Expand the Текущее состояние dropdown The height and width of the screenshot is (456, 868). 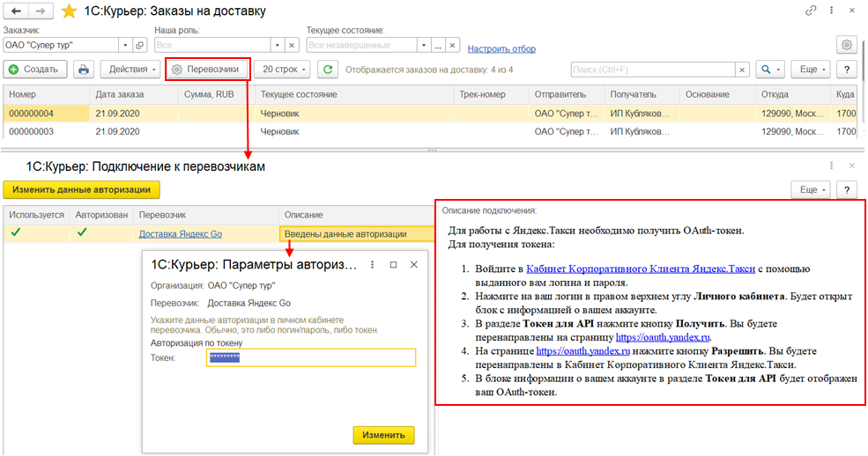click(424, 45)
